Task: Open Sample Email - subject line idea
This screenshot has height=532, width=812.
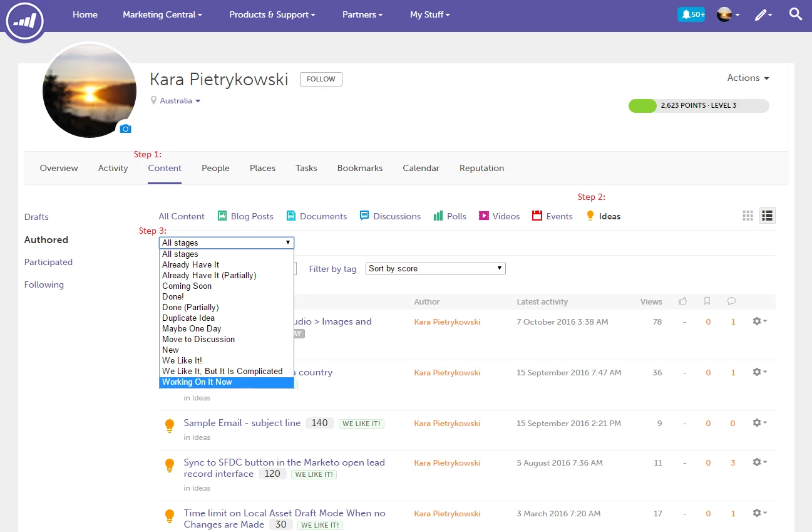Action: click(x=242, y=423)
